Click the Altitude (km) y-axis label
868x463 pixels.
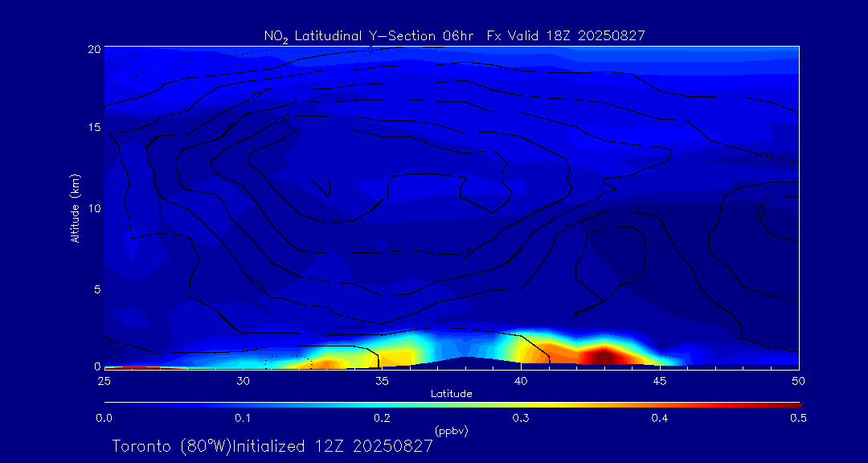[x=75, y=208]
